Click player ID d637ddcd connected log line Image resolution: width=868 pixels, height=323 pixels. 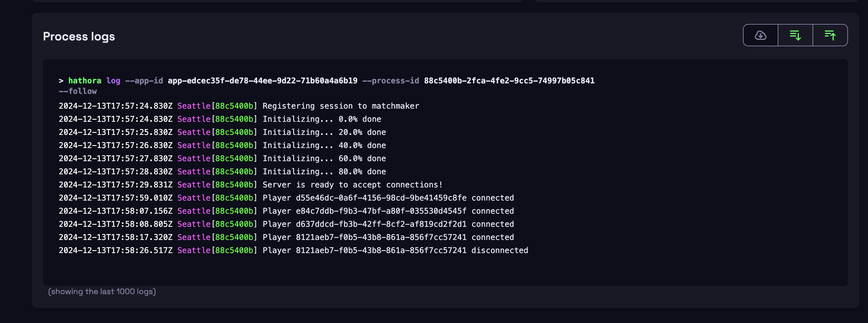pyautogui.click(x=286, y=224)
